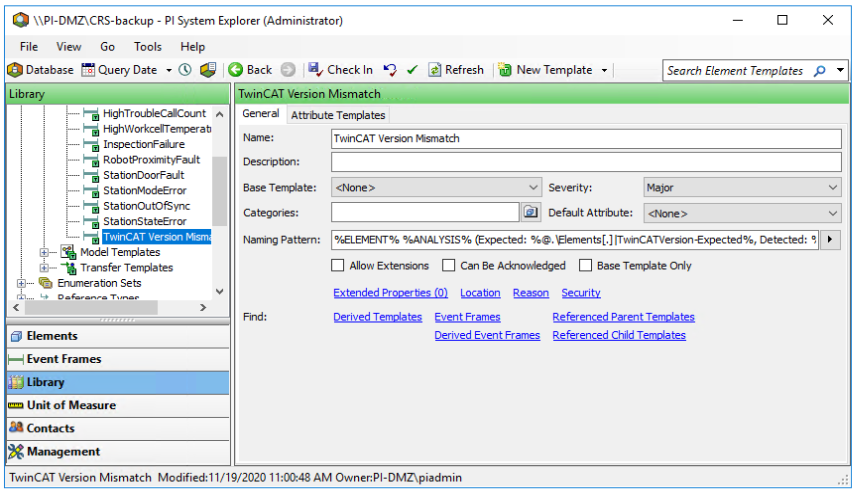This screenshot has width=856, height=492.
Task: Open the View menu
Action: (x=68, y=47)
